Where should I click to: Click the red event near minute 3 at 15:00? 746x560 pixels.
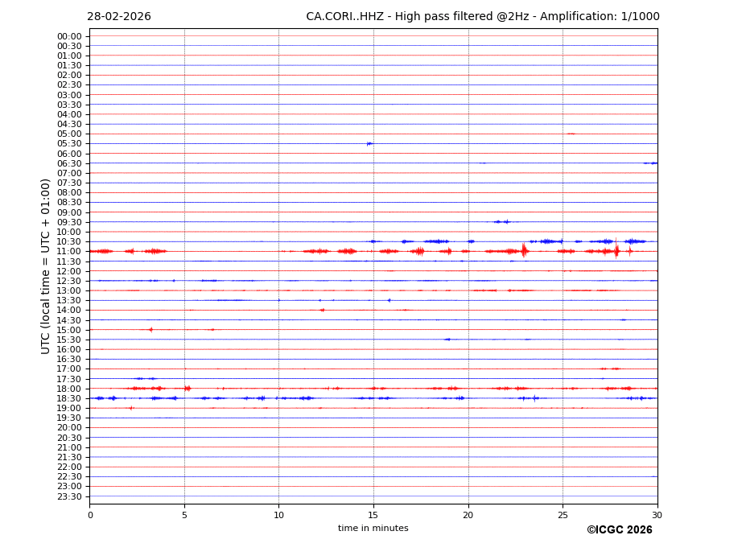pyautogui.click(x=150, y=329)
